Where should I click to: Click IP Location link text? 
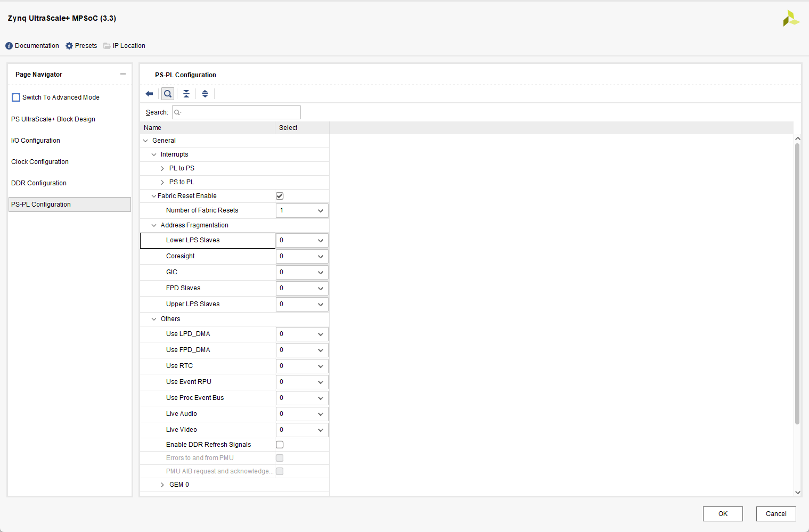tap(129, 46)
